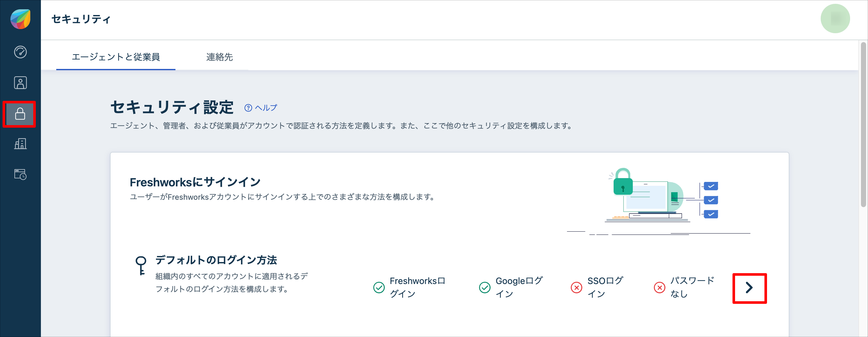Click the パスワードなし label
Screen dimensions: 868x337
pos(692,287)
